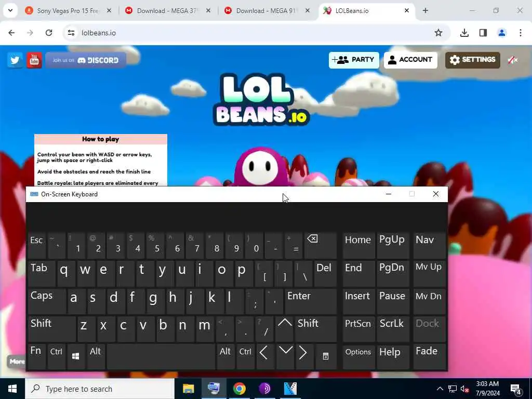The height and width of the screenshot is (399, 532).
Task: Toggle the Nav key mode
Action: click(x=429, y=245)
